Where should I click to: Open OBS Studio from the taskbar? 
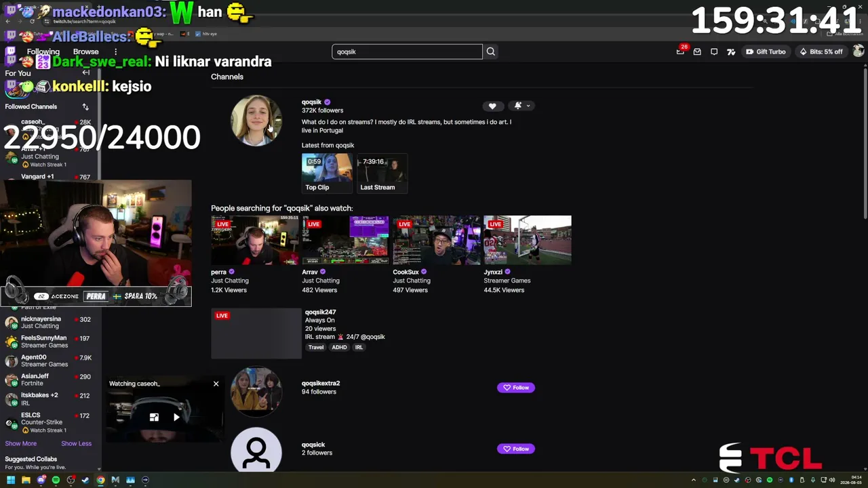tap(71, 481)
